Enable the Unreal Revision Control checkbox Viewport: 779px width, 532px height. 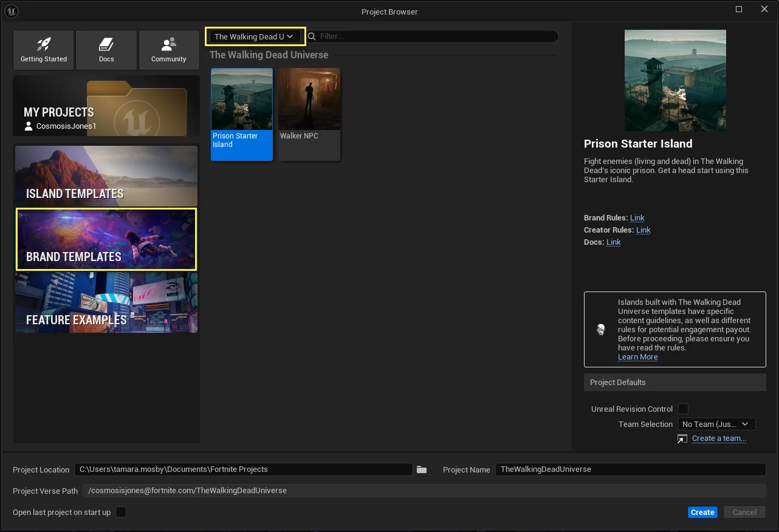click(x=683, y=409)
